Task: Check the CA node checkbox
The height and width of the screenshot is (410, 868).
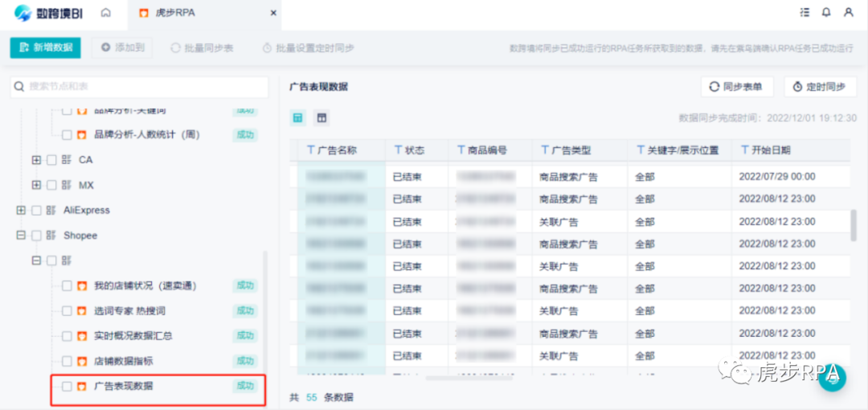Action: pos(51,160)
